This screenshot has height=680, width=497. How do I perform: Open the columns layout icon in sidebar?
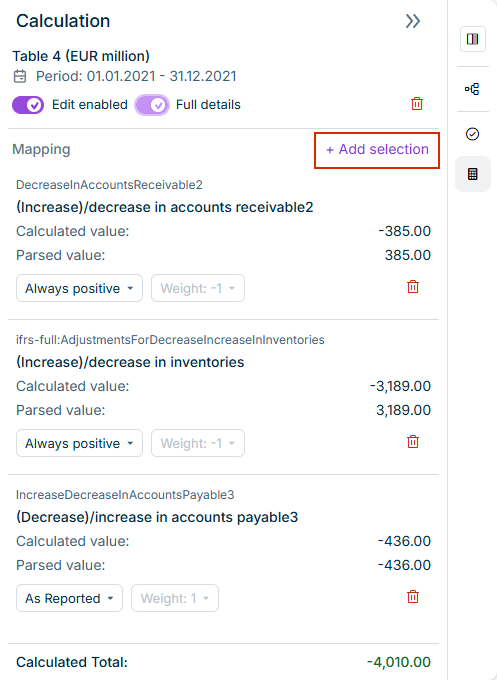coord(473,39)
